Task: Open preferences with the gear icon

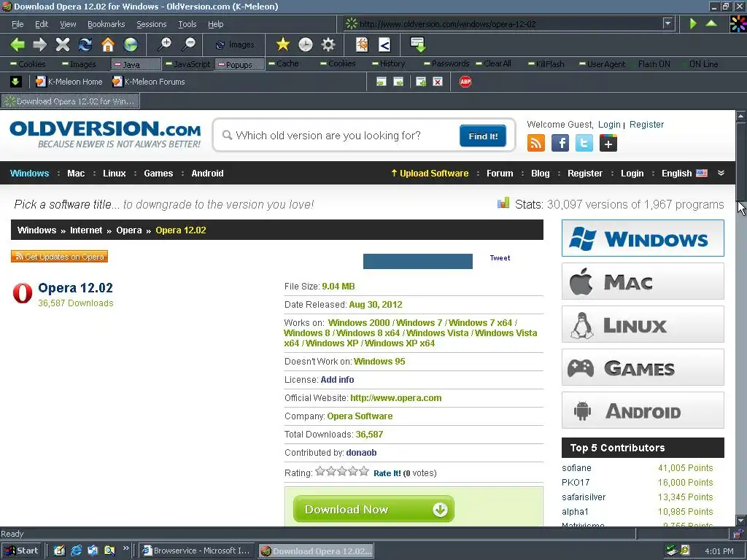Action: click(x=328, y=44)
